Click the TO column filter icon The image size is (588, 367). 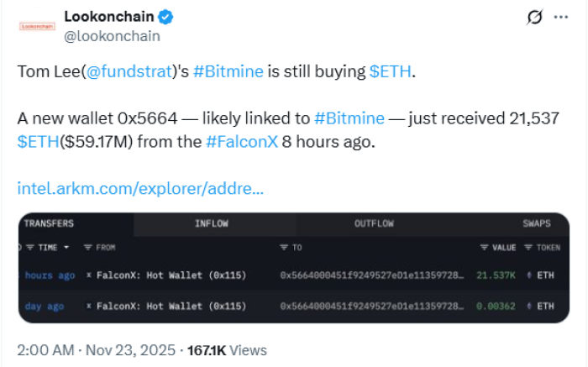point(283,248)
